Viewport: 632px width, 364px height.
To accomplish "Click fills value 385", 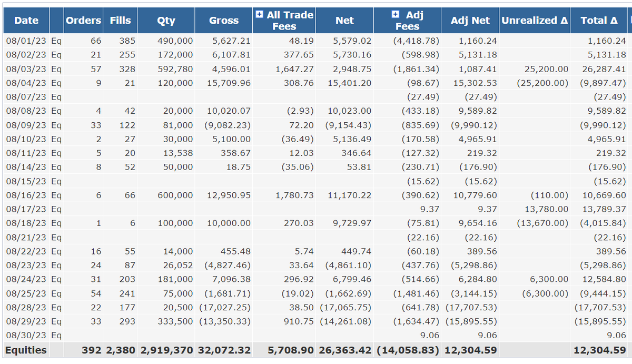I will pyautogui.click(x=127, y=41).
